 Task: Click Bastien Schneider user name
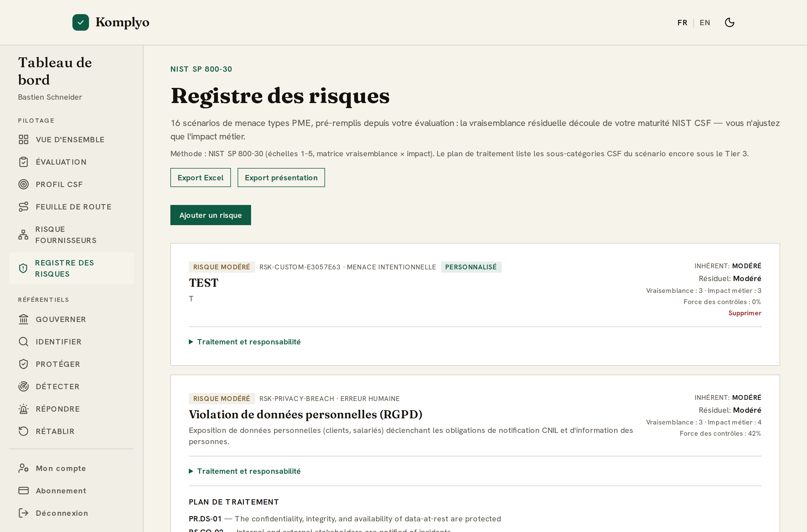50,97
